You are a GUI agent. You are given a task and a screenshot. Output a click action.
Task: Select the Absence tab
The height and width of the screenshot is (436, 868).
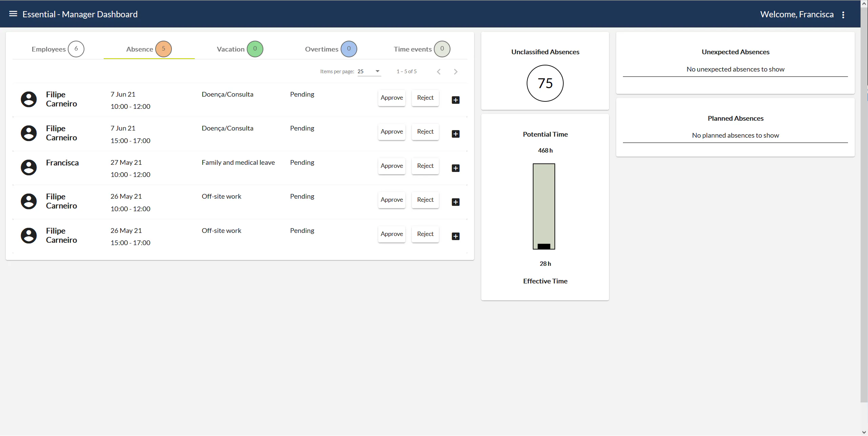point(149,49)
